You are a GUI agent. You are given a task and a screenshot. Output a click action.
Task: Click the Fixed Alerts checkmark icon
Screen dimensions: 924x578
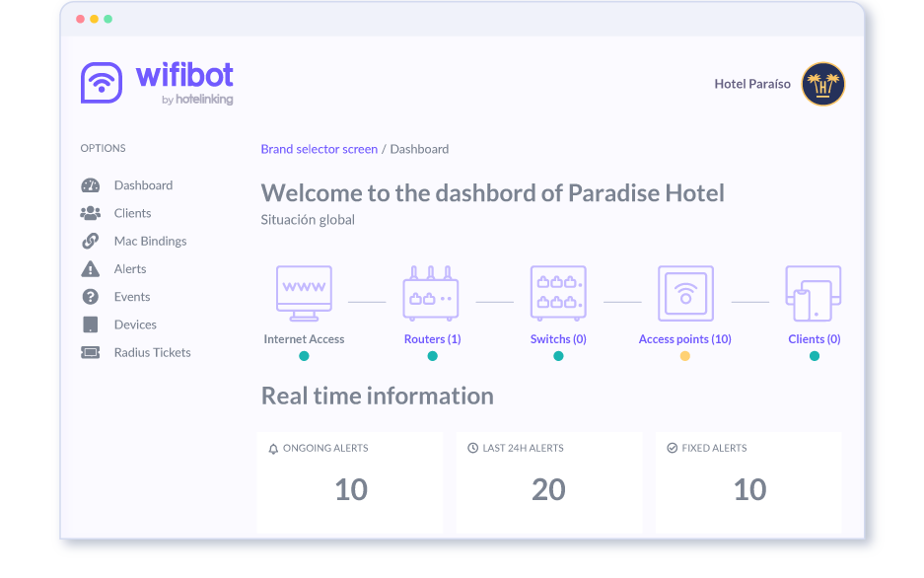(x=672, y=448)
